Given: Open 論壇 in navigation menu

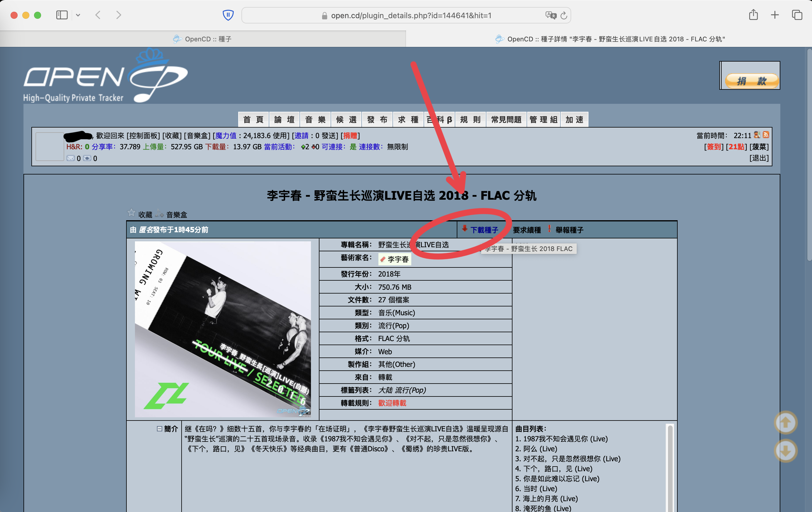Looking at the screenshot, I should (284, 120).
